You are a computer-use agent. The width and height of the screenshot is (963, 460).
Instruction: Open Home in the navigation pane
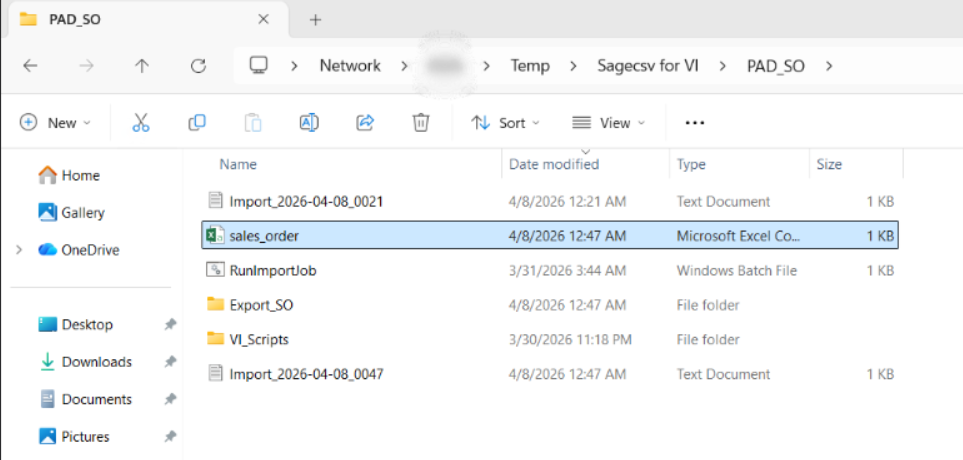tap(69, 176)
